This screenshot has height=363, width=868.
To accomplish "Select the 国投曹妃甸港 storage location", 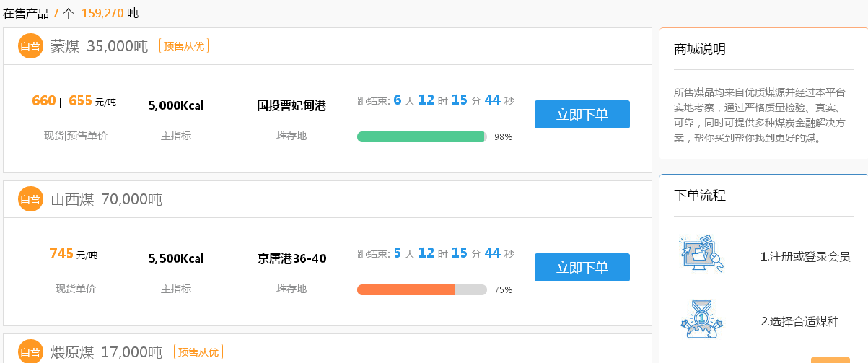I will pyautogui.click(x=291, y=106).
